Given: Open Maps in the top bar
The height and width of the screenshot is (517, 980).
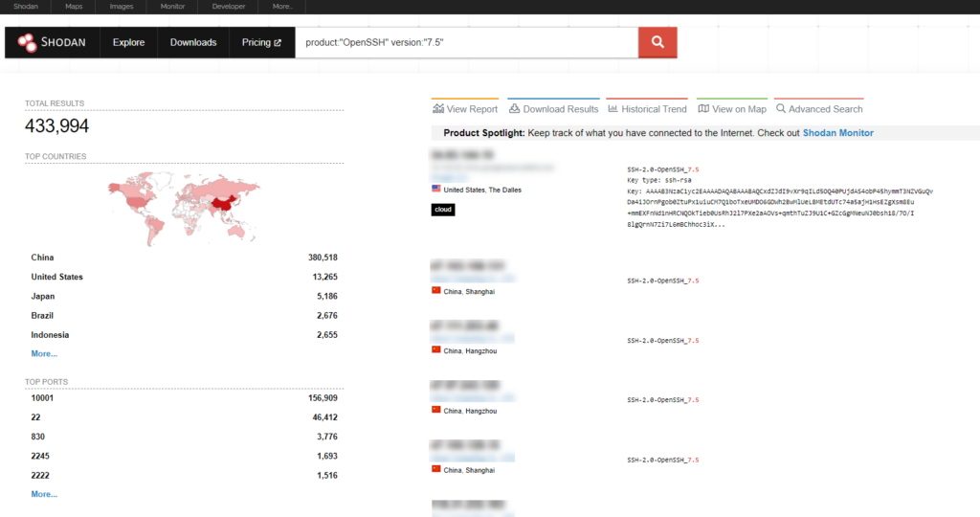Looking at the screenshot, I should (x=74, y=7).
